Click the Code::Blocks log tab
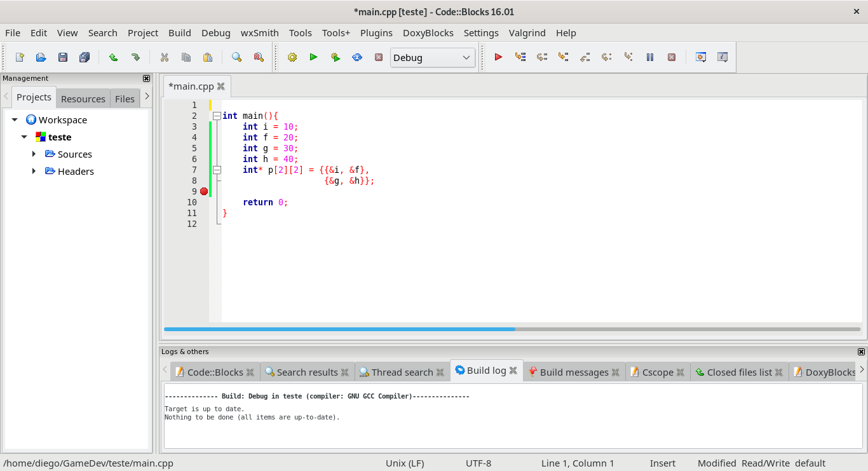Image resolution: width=868 pixels, height=471 pixels. (x=215, y=372)
